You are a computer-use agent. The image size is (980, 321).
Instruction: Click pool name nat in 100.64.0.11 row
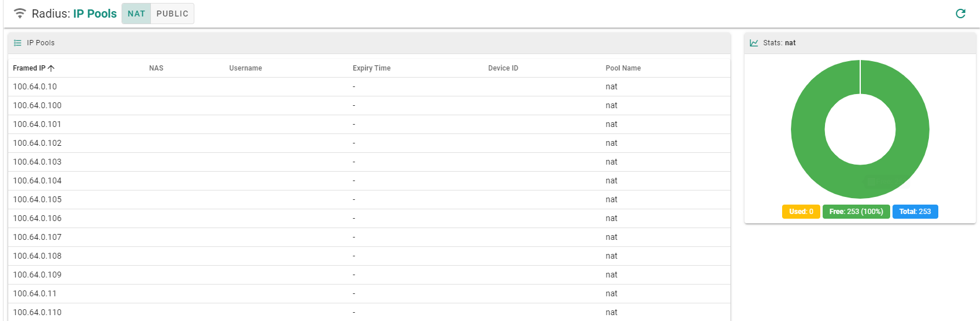(x=611, y=293)
